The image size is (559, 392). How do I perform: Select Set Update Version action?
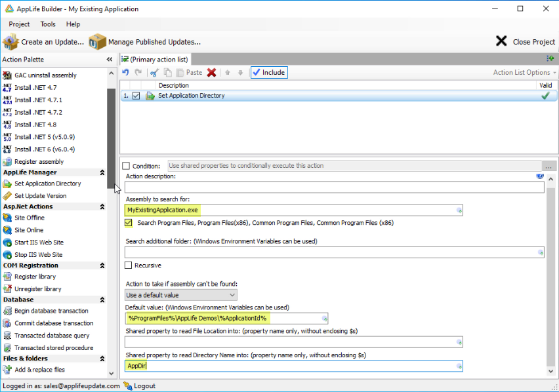(x=35, y=196)
